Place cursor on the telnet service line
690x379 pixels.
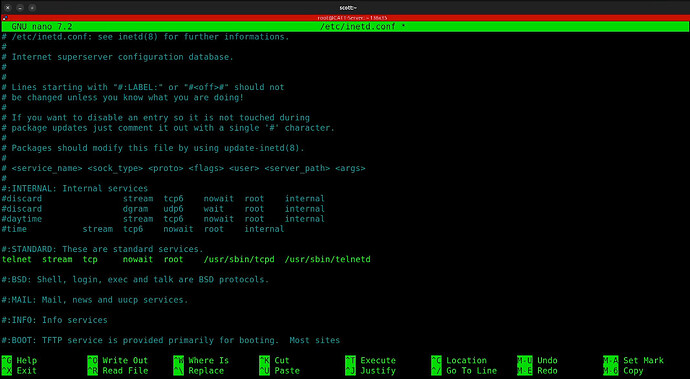tap(186, 259)
